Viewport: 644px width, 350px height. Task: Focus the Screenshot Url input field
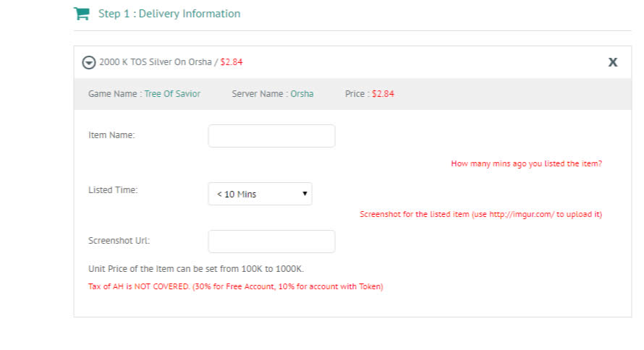[x=271, y=242]
